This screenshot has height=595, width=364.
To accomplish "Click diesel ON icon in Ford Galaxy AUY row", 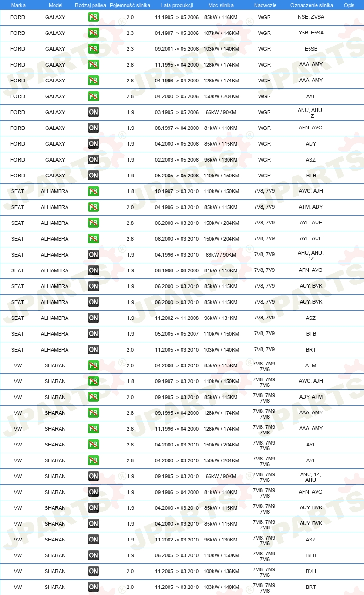I will coord(94,144).
